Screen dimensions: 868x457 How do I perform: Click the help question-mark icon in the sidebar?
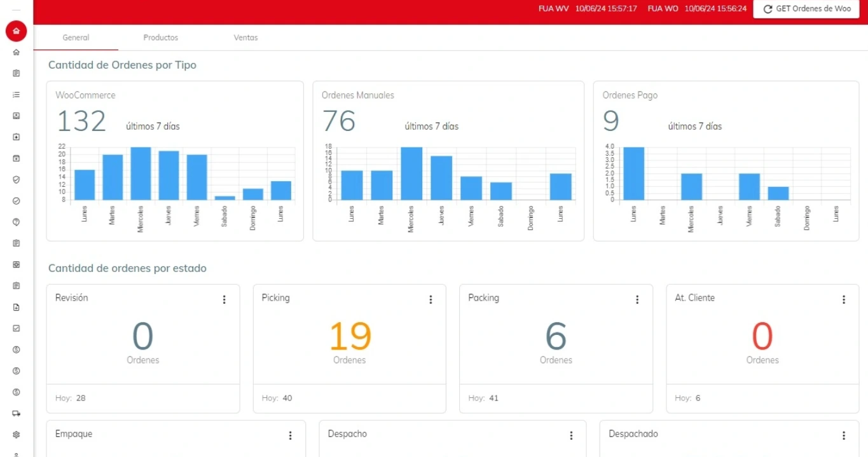(16, 221)
